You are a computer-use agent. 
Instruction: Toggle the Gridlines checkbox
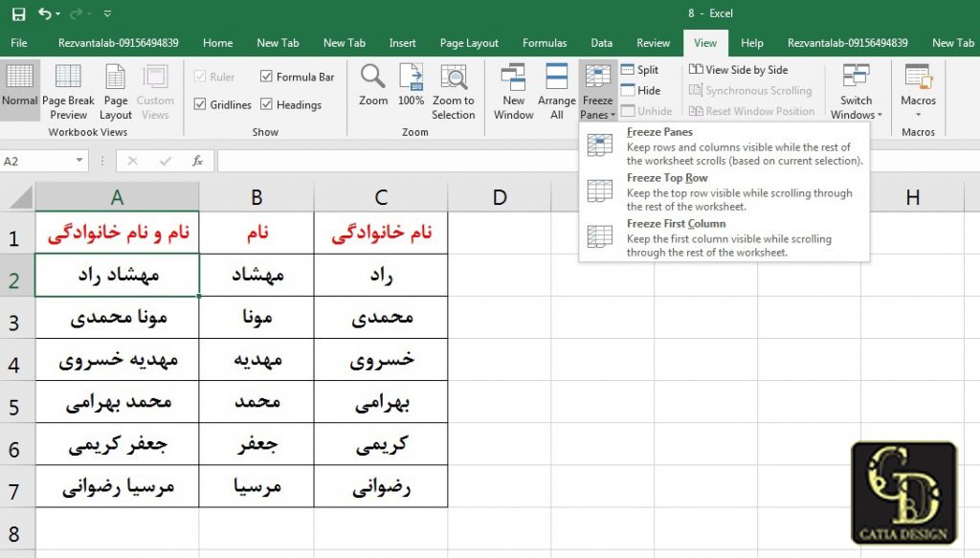(x=200, y=103)
